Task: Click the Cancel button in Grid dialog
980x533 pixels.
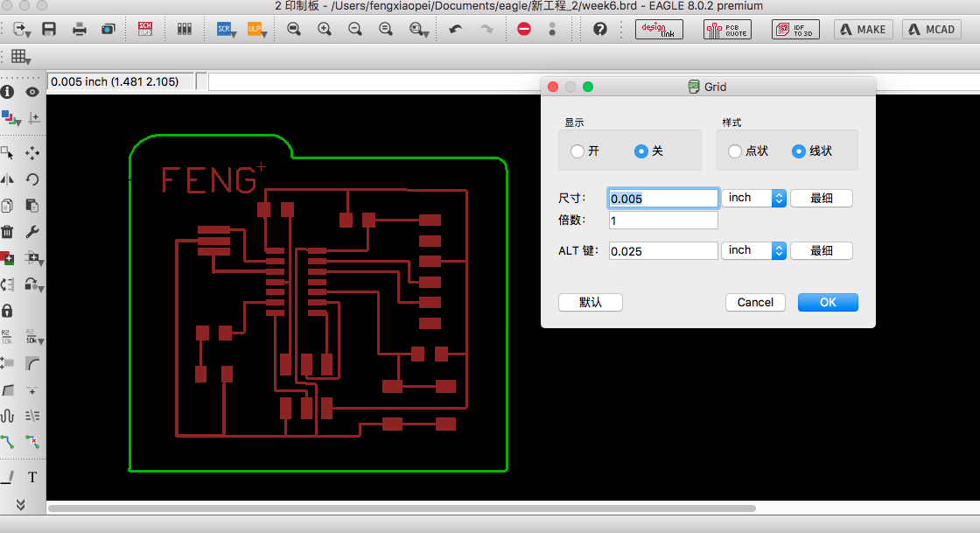Action: tap(755, 303)
